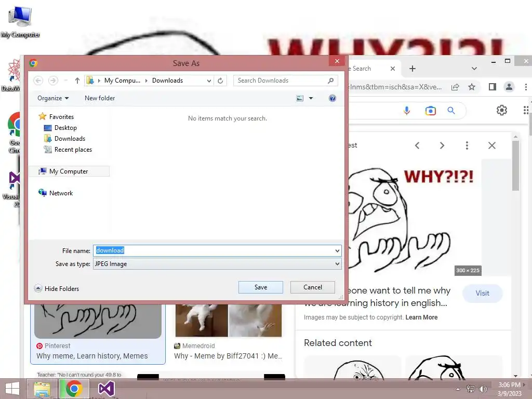Open the Save as type combo box
Viewport: 532px width, 399px height.
point(217,263)
